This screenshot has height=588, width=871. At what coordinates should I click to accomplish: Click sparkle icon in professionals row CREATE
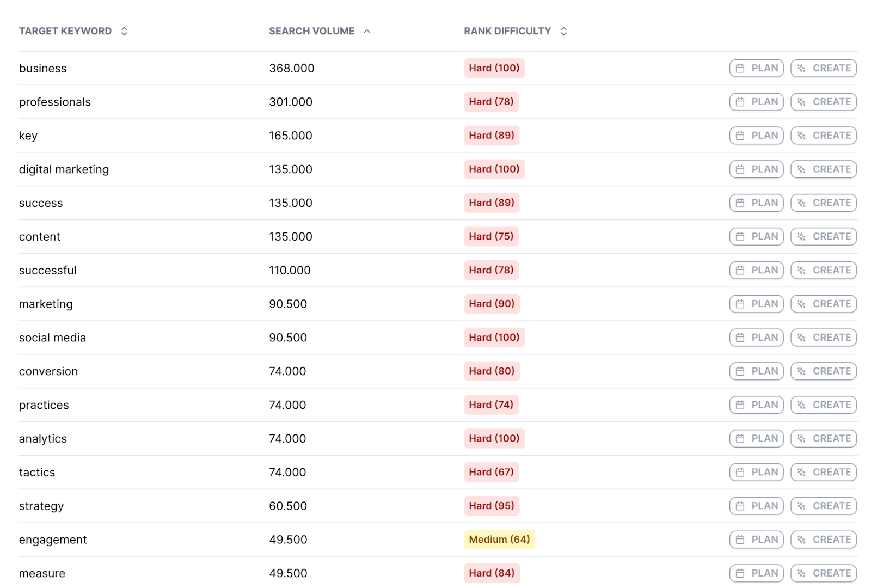tap(801, 102)
